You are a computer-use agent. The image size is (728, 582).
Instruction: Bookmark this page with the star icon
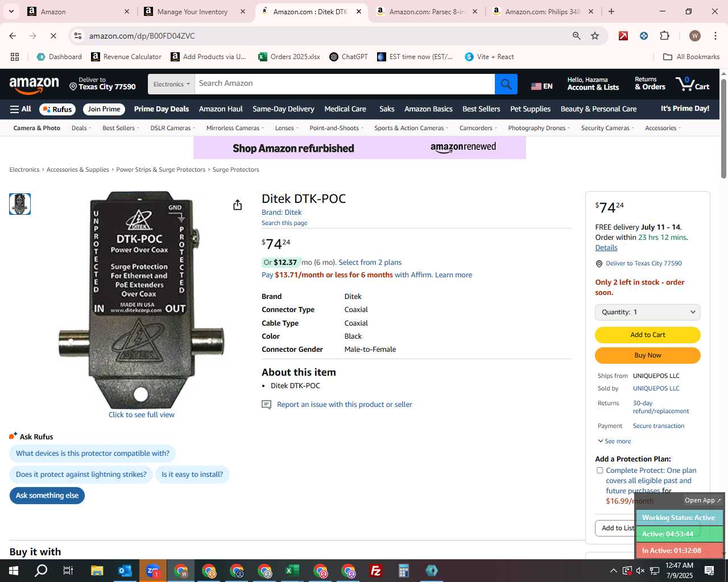[595, 36]
